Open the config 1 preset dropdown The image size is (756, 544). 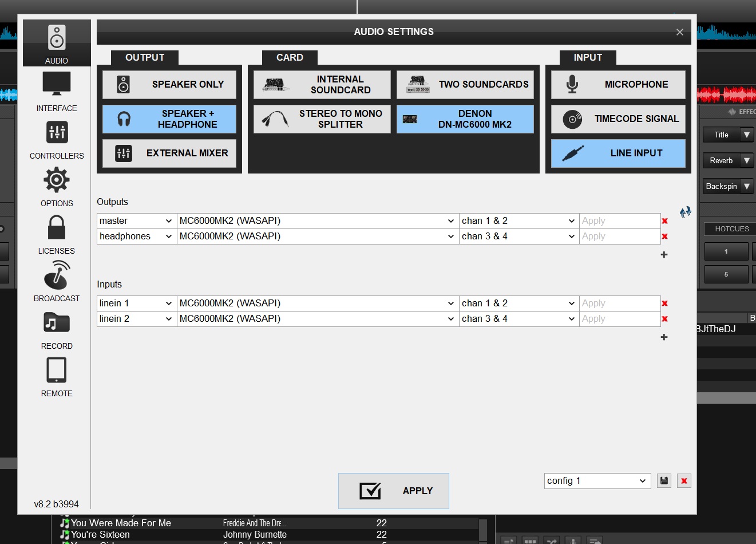(x=597, y=481)
